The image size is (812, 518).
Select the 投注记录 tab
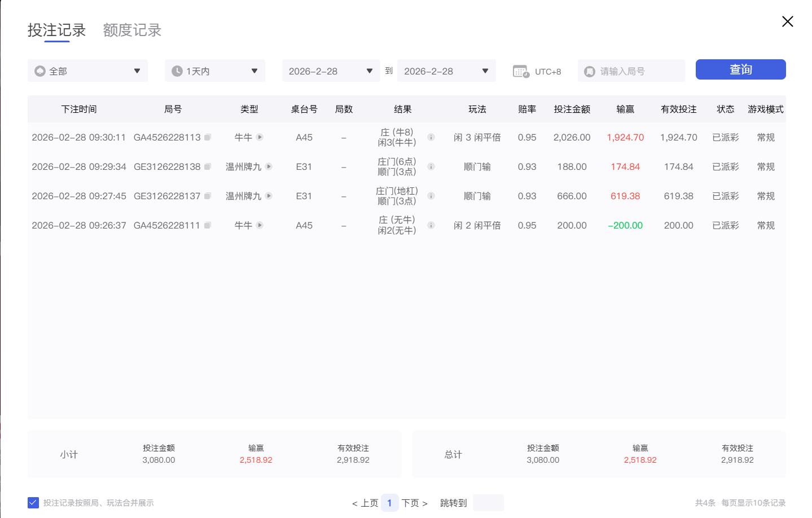[x=57, y=30]
